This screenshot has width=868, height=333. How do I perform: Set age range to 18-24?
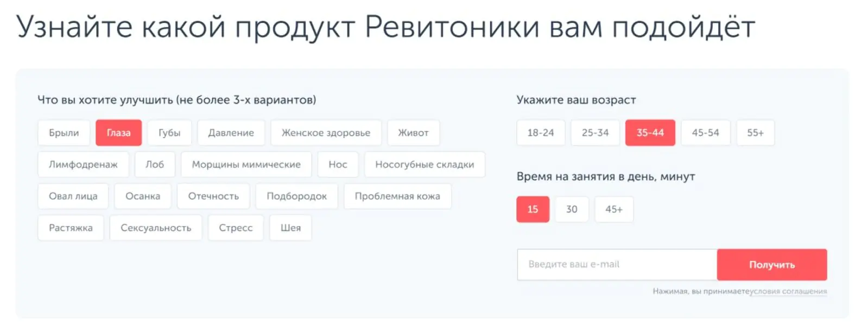[x=541, y=133]
